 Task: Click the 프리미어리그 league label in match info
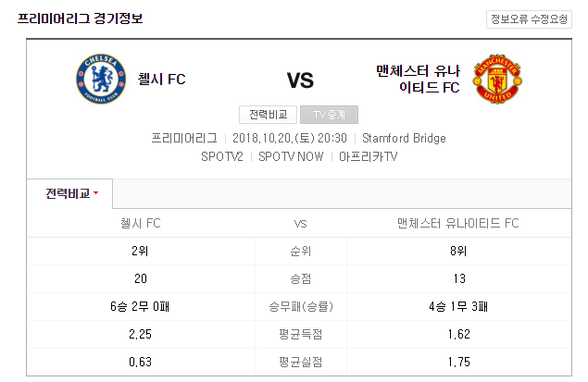pyautogui.click(x=184, y=139)
